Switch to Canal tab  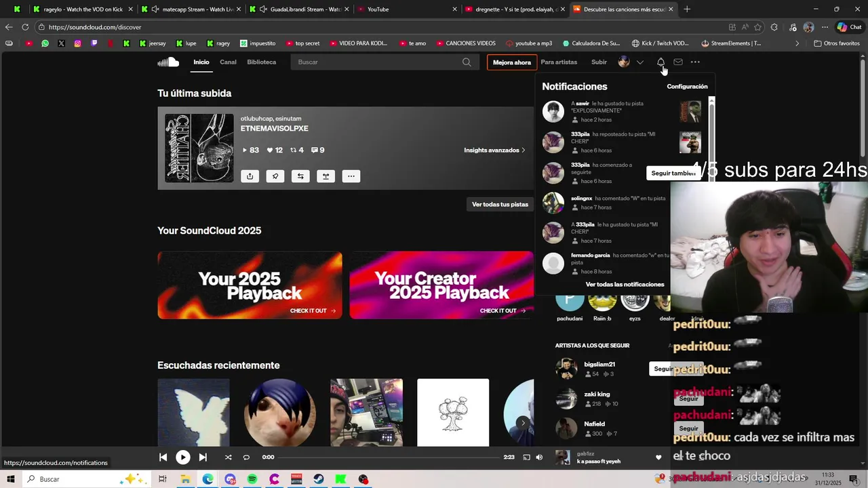(228, 62)
